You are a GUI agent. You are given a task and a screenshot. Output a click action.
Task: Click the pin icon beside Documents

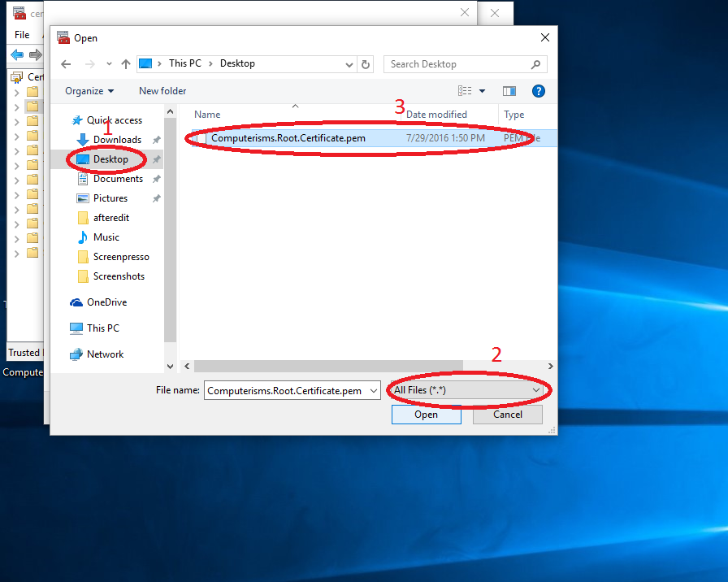tap(157, 179)
